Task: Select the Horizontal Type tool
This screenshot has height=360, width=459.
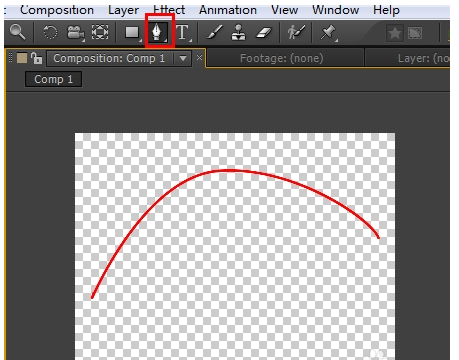Action: point(183,33)
